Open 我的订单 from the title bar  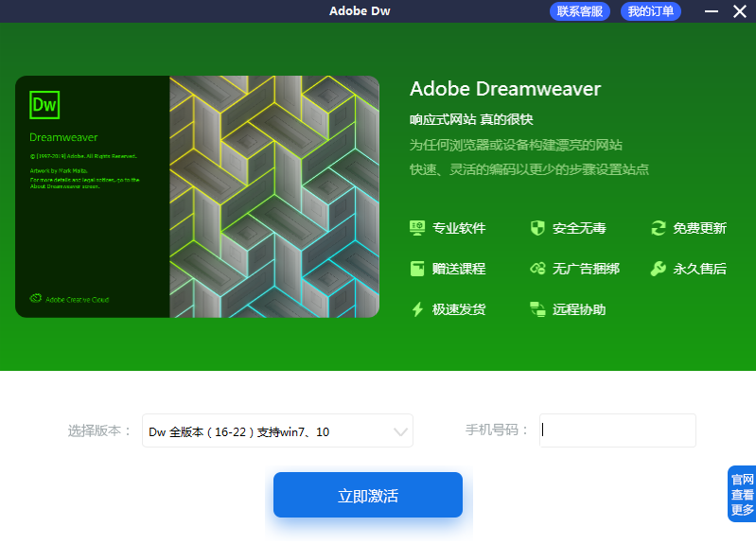[650, 11]
